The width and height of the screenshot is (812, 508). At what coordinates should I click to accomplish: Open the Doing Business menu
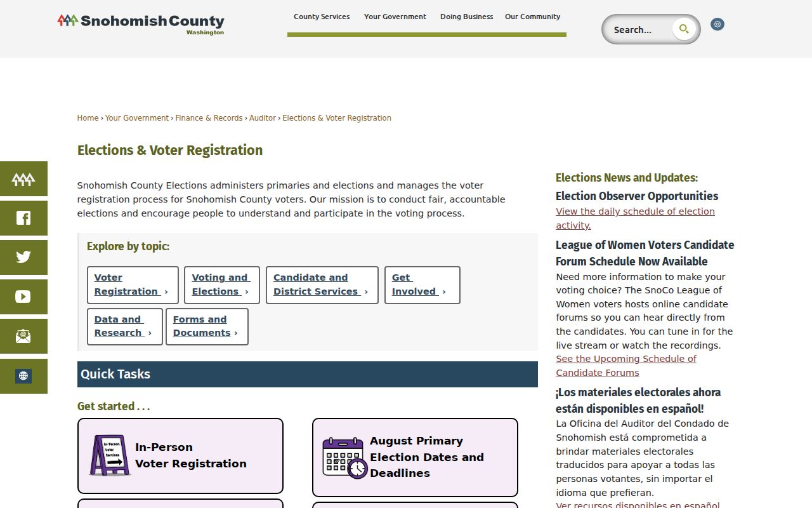point(466,17)
